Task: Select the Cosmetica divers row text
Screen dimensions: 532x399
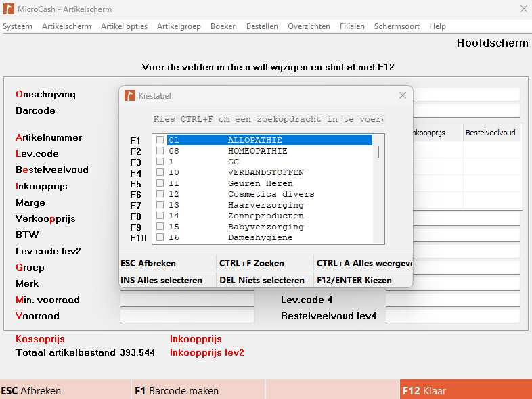Action: (x=271, y=194)
